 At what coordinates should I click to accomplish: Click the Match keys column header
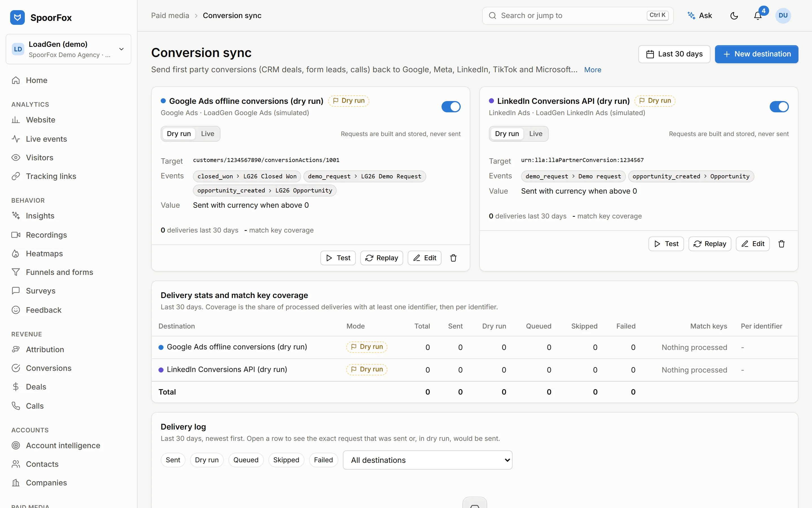708,326
